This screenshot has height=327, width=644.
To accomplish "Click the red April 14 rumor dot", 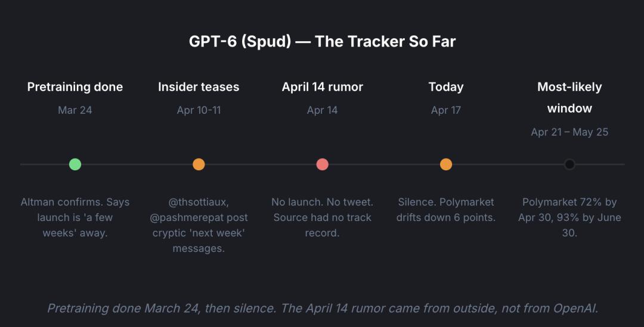I will (323, 164).
